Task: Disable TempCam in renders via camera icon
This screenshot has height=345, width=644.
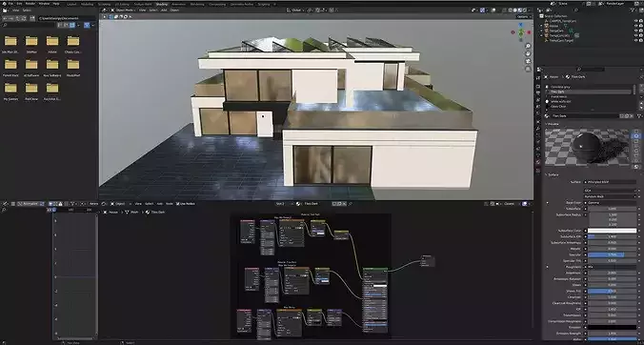Action: click(641, 30)
